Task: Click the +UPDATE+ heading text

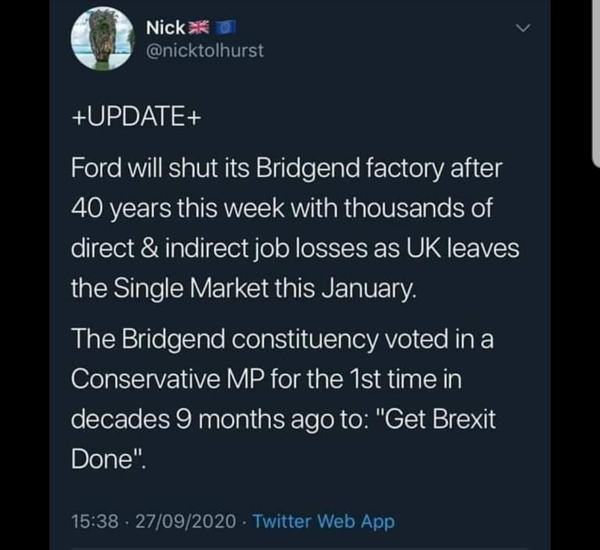Action: coord(137,116)
